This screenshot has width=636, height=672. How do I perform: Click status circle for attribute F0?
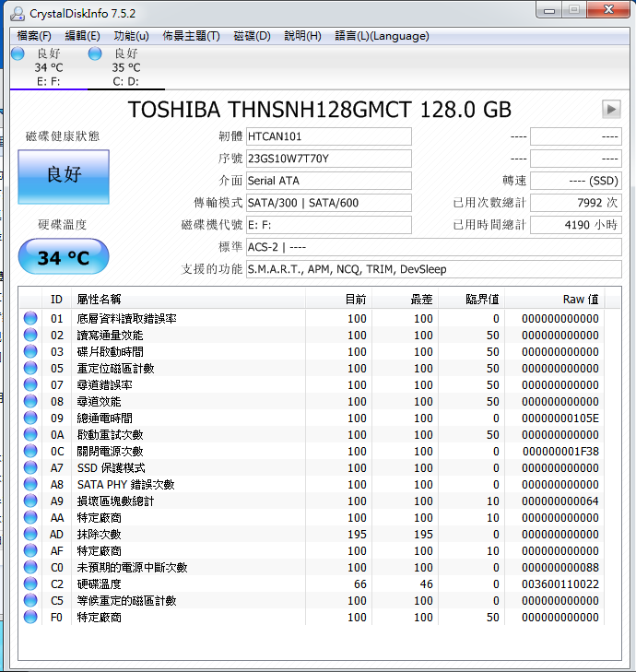[x=30, y=617]
